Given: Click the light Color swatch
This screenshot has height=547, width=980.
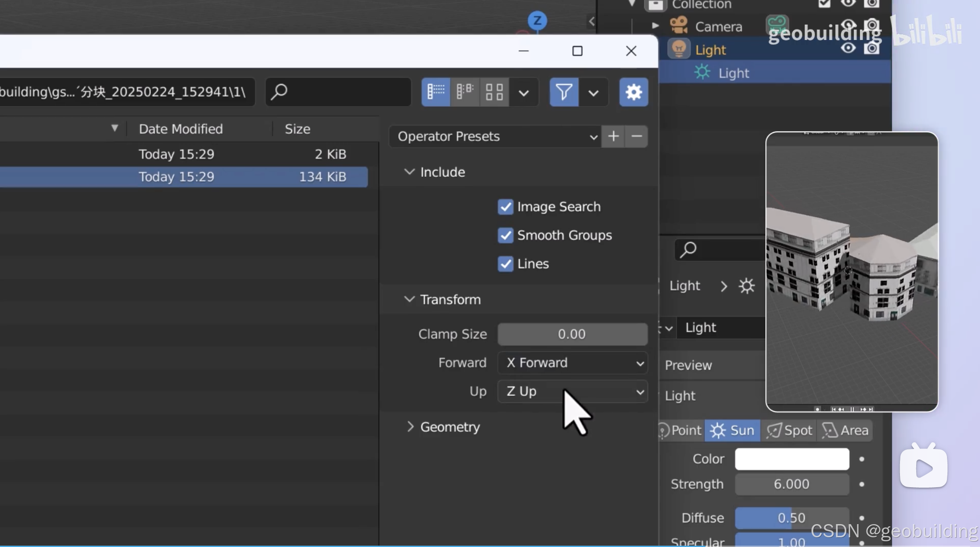Looking at the screenshot, I should point(792,459).
